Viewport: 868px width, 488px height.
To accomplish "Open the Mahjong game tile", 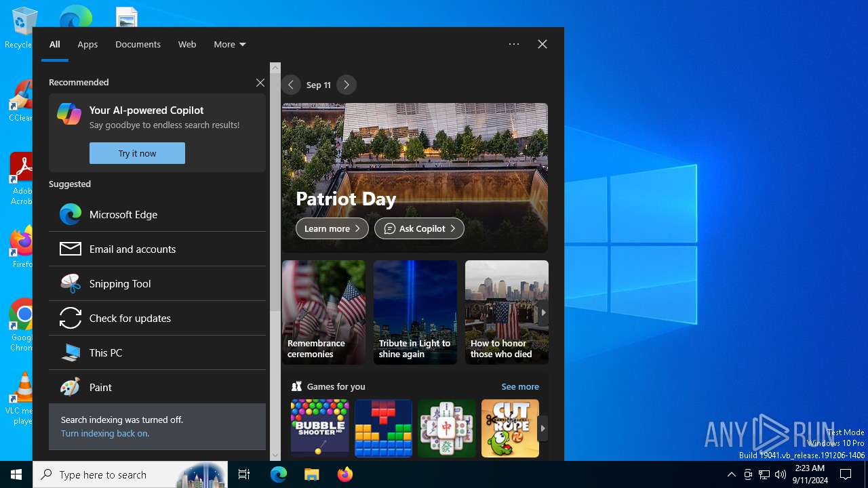I will (x=446, y=428).
